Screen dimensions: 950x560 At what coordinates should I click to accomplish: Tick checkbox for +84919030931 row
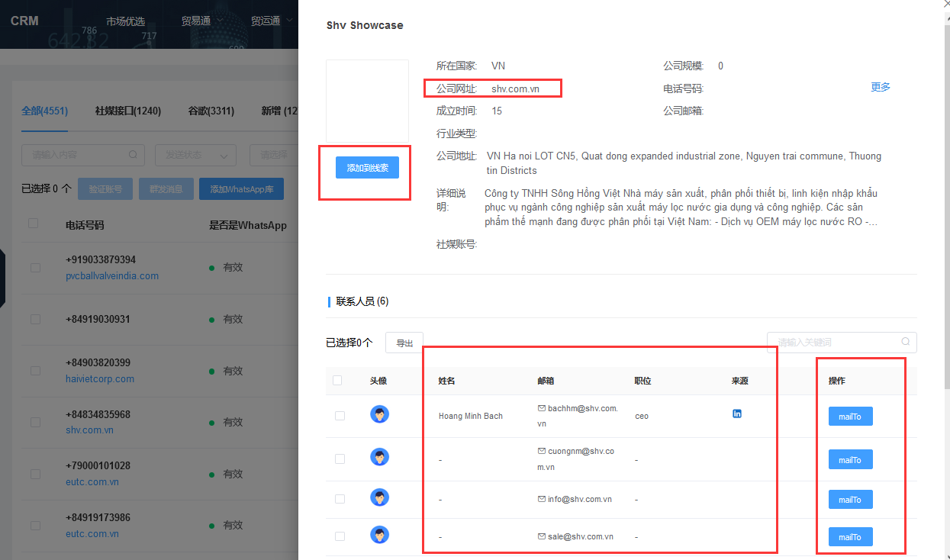click(x=35, y=319)
